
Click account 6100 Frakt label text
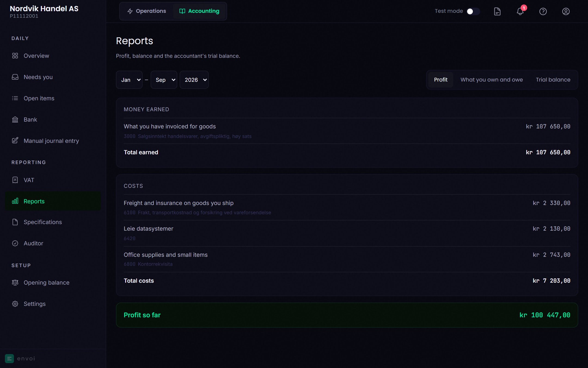pyautogui.click(x=197, y=213)
